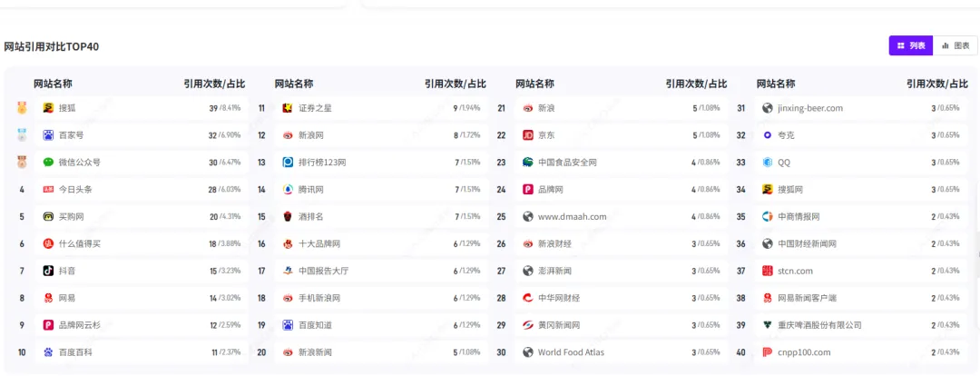Select the 中国财经新闻网 row name
Image resolution: width=980 pixels, height=376 pixels.
(x=808, y=243)
